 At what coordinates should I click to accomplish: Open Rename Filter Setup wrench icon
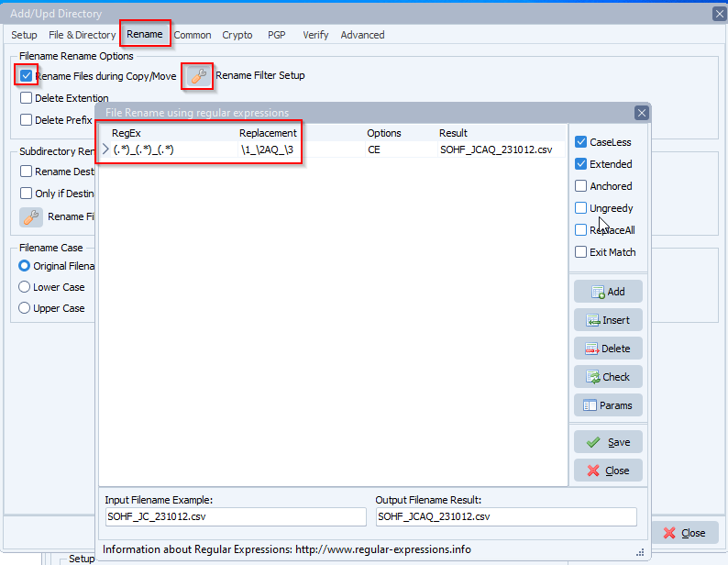pyautogui.click(x=198, y=76)
